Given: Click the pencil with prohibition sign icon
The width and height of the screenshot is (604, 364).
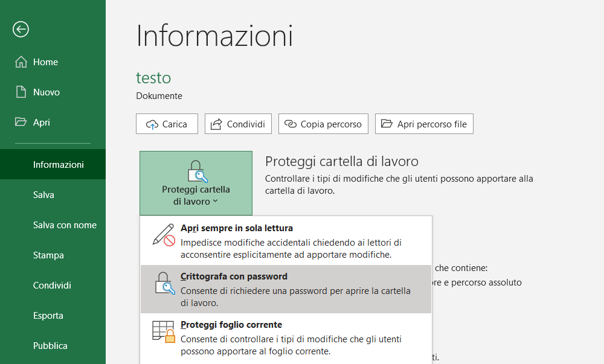Looking at the screenshot, I should [x=164, y=235].
